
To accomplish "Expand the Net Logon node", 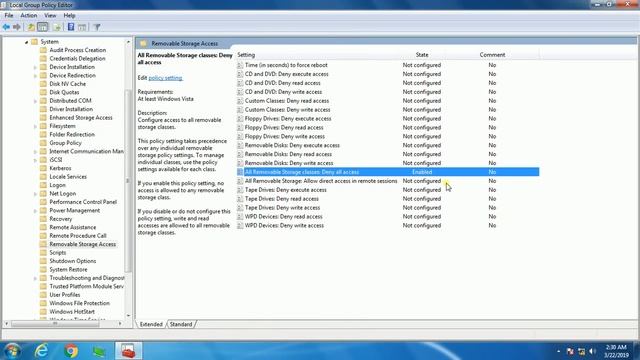I will (x=36, y=194).
